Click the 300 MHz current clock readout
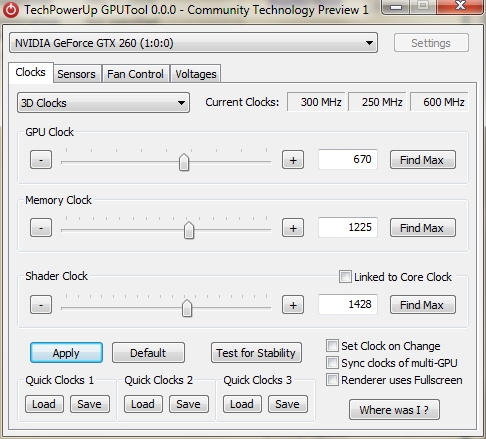 tap(316, 102)
